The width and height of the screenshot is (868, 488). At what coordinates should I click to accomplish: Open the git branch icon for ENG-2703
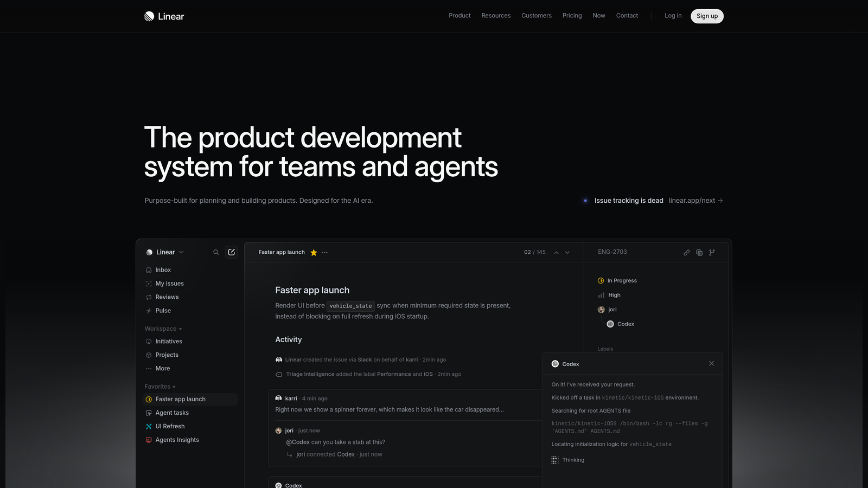712,253
